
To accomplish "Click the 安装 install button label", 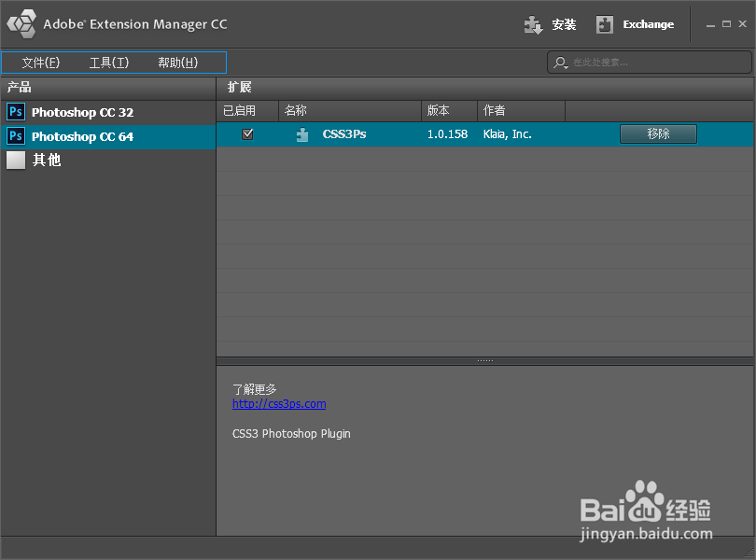I will tap(564, 24).
